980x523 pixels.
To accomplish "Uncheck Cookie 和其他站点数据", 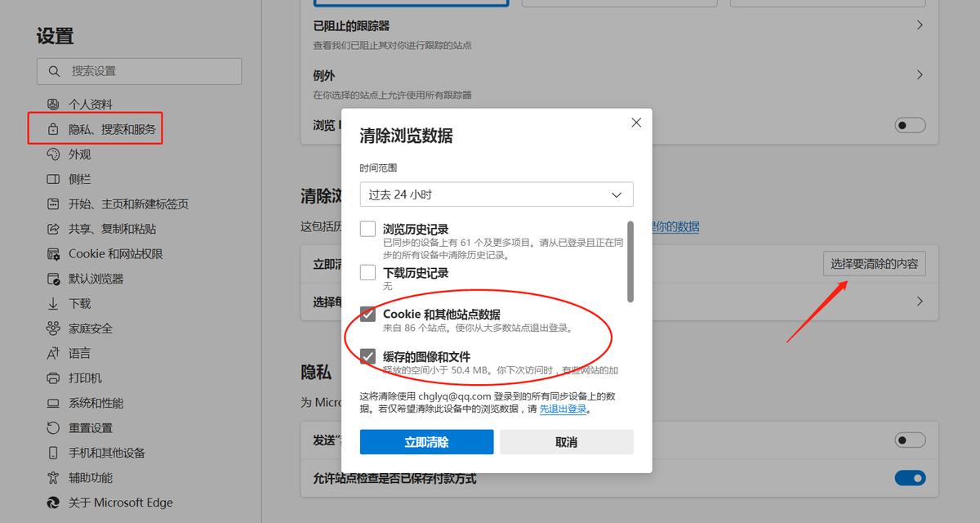I will (x=367, y=315).
